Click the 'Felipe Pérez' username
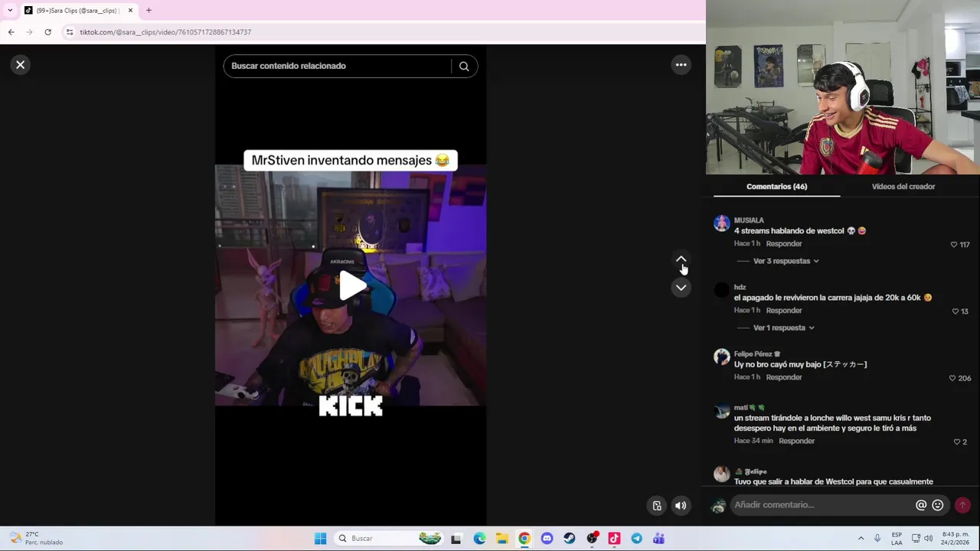 (753, 354)
